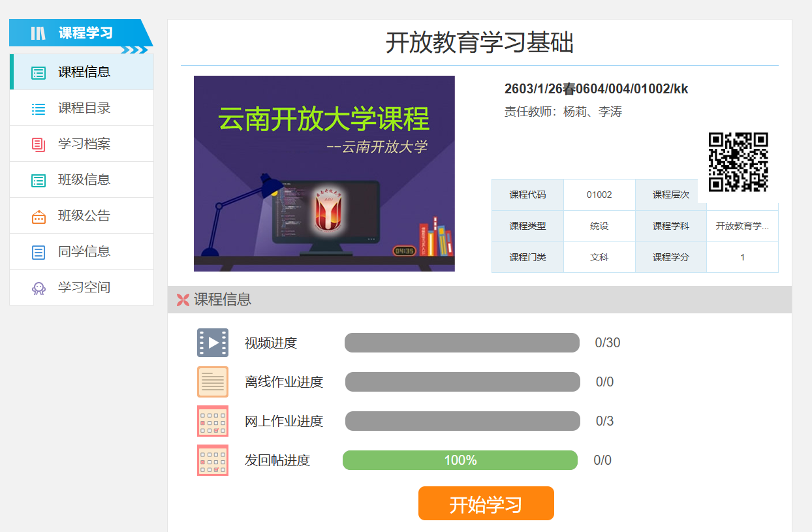Click the course QR code

point(738,162)
